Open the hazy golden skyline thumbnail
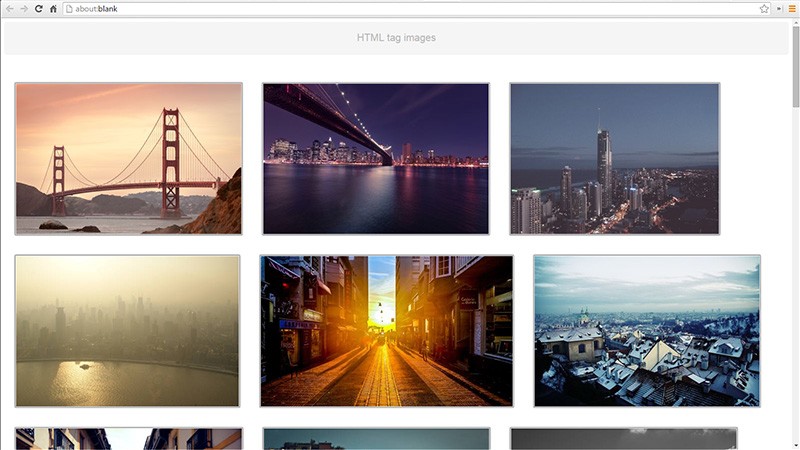800x450 pixels. (127, 331)
